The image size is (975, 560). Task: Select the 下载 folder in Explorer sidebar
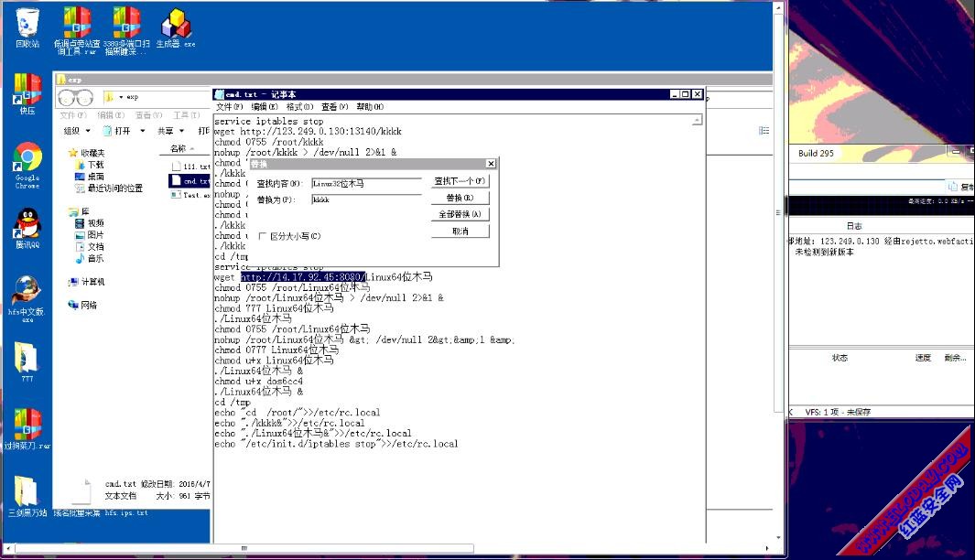pos(95,165)
